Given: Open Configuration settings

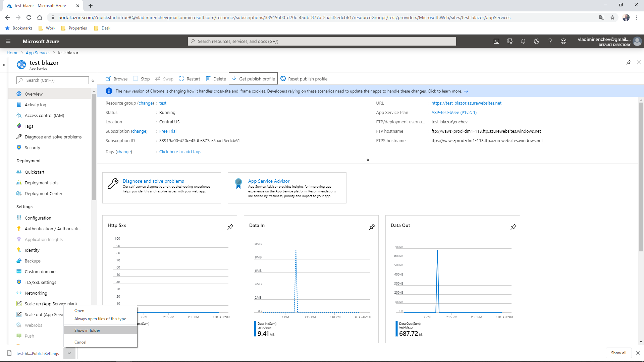Looking at the screenshot, I should (x=50, y=218).
